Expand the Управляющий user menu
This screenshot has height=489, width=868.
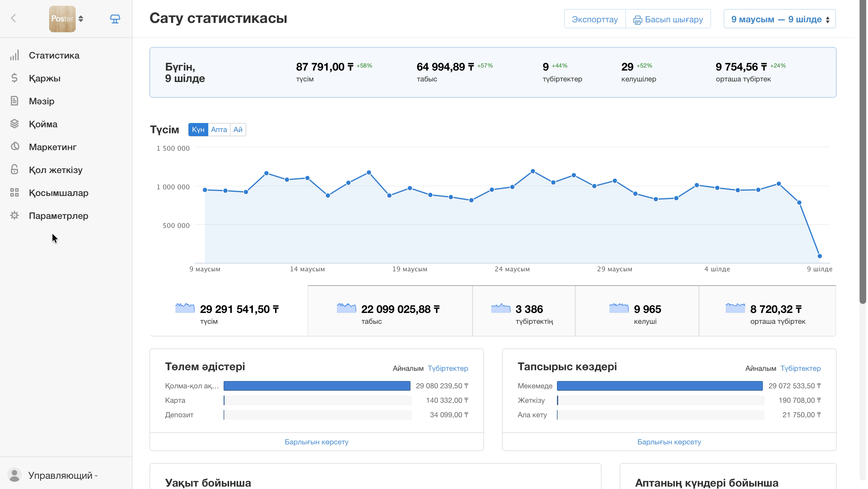[63, 475]
